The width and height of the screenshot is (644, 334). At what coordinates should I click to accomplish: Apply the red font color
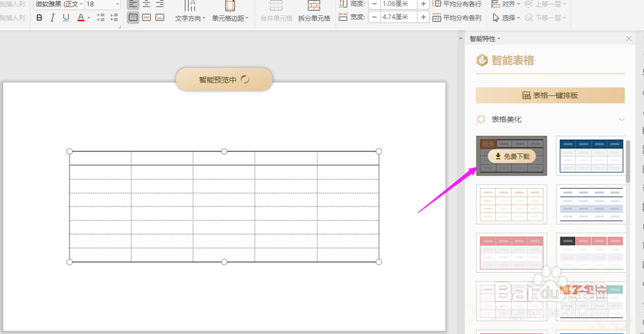(80, 17)
